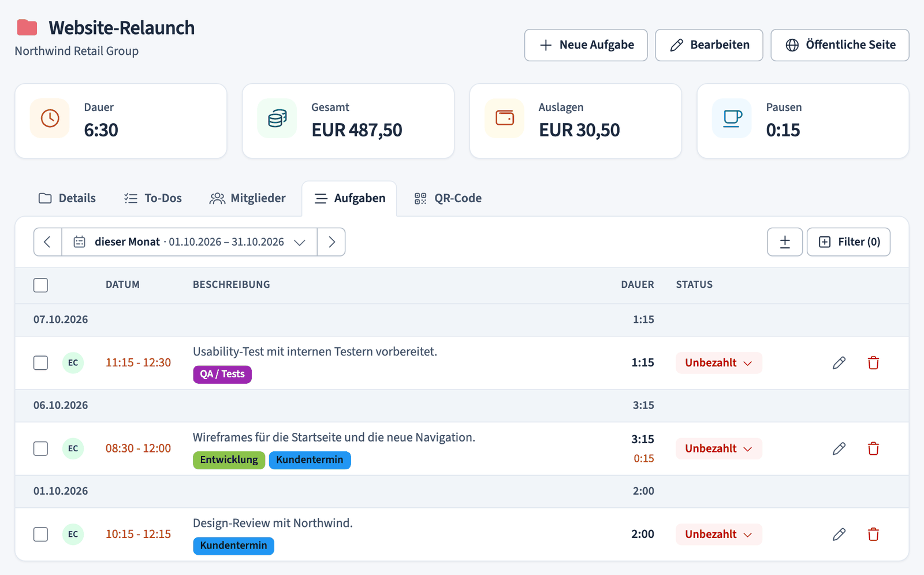The image size is (924, 575).
Task: Click the clock icon on Dauer card
Action: point(50,118)
